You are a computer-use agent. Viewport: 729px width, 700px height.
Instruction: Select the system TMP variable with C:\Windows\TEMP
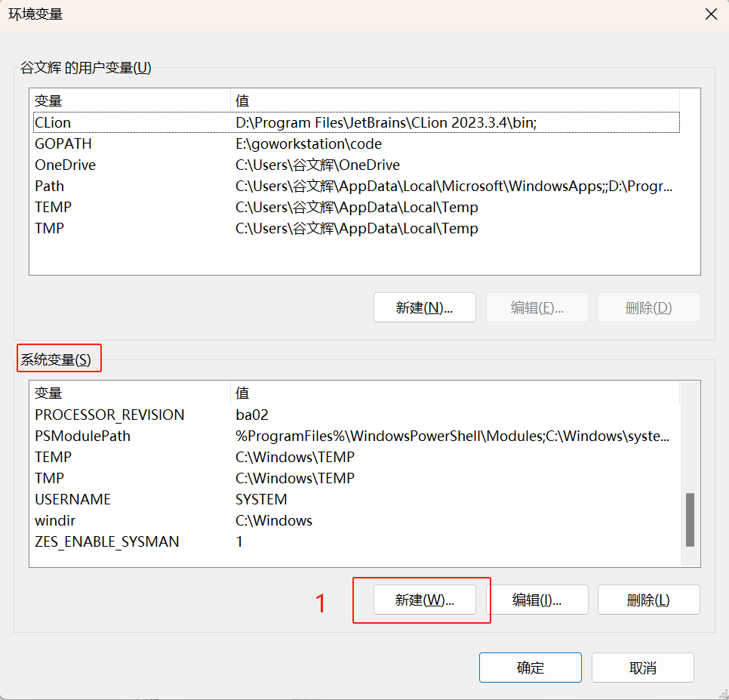[357, 478]
